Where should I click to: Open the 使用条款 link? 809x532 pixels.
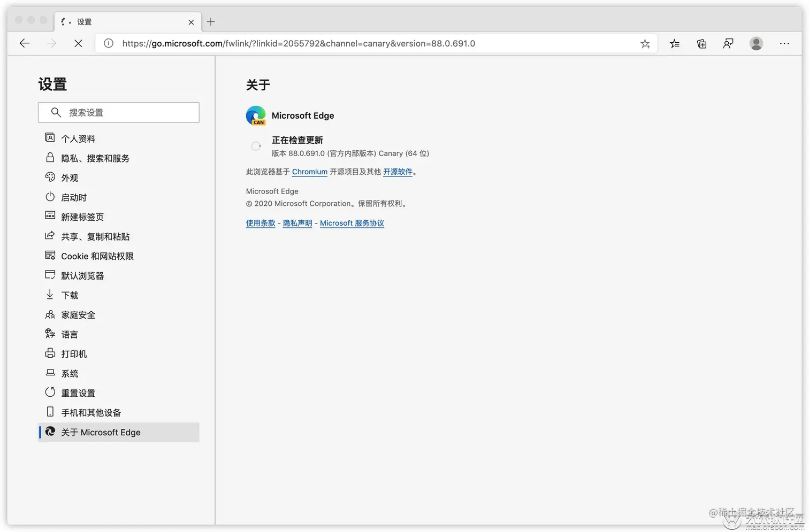coord(261,223)
